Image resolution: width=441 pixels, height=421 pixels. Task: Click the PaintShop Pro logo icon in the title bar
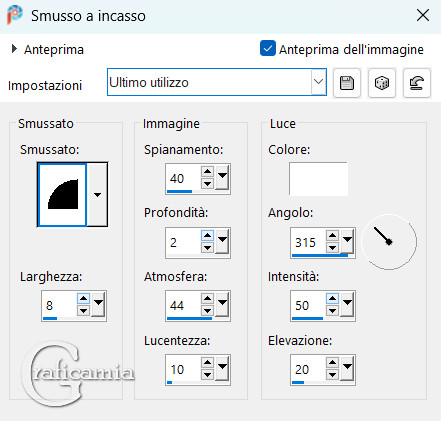pyautogui.click(x=15, y=15)
